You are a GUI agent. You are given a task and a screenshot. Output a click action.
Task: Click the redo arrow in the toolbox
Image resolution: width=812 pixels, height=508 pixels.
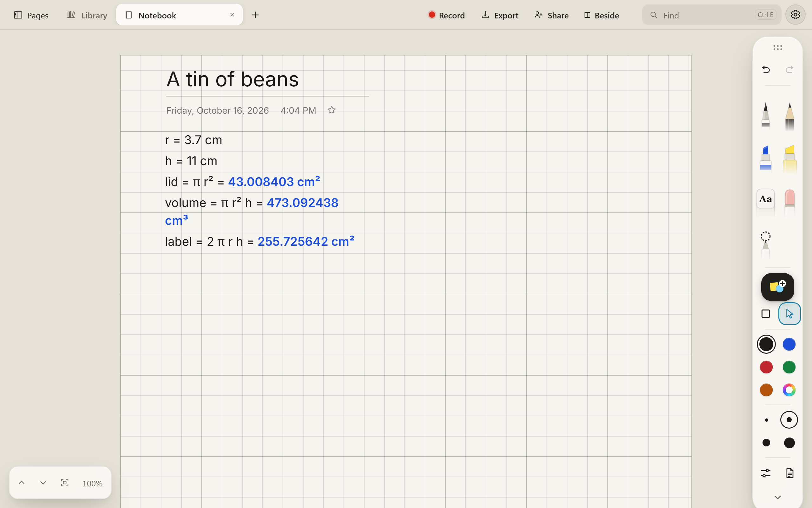(789, 70)
